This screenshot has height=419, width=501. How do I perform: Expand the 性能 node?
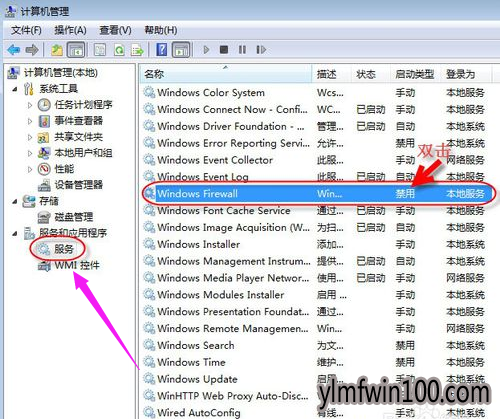pyautogui.click(x=30, y=169)
